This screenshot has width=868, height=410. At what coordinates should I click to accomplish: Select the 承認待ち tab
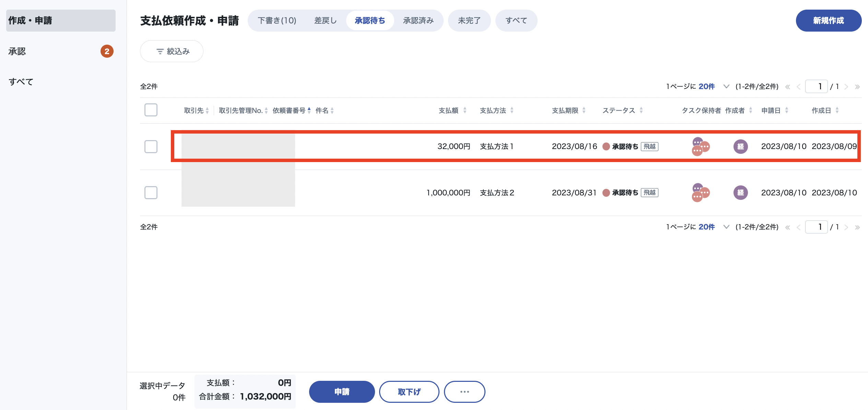(x=370, y=21)
